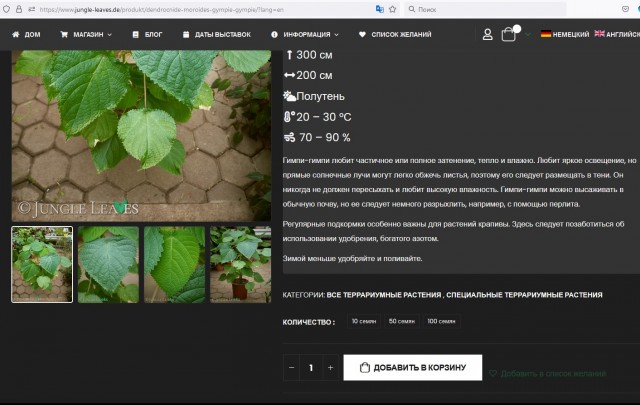Open СПЕЦИАЛЬНЫЕ ТЕРРАРИУМНЫЕ РАСТЕНИЯ category
Viewport: 640px width, 405px height.
(524, 295)
